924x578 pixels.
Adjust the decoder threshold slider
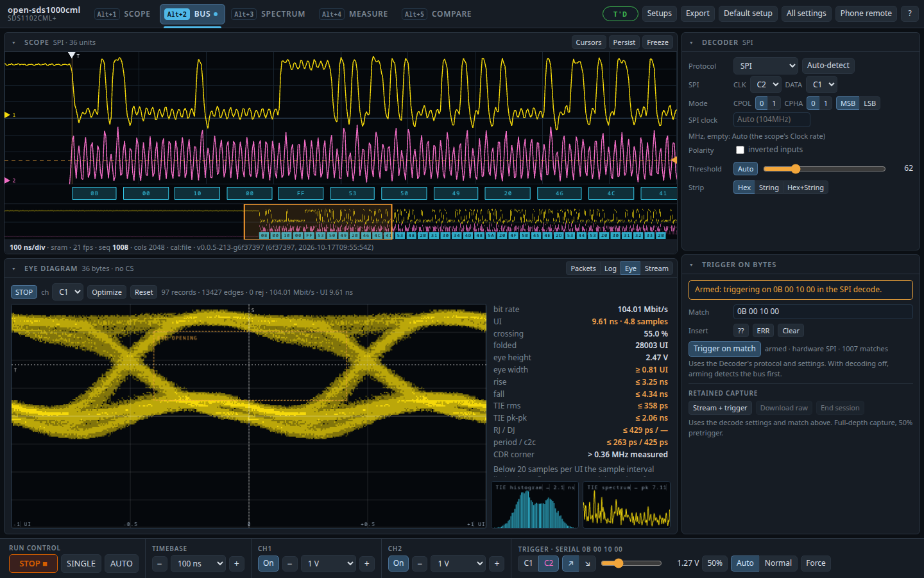824,169
